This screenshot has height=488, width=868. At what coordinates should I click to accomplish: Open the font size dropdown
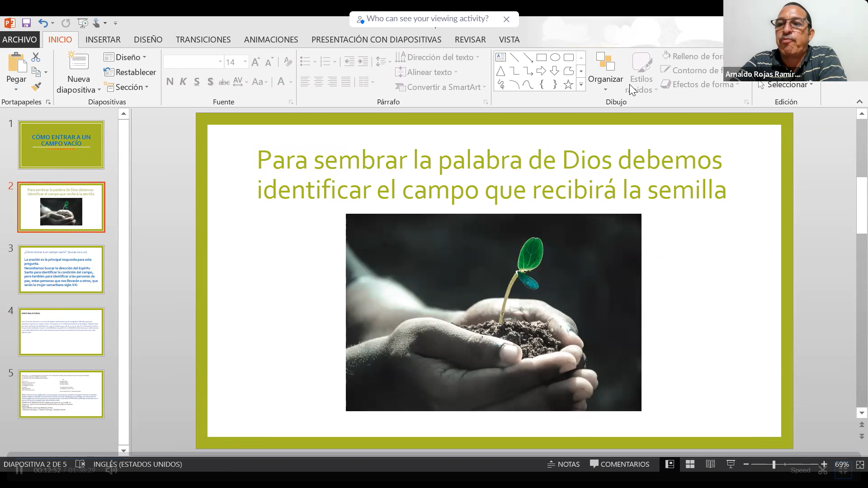pyautogui.click(x=245, y=62)
